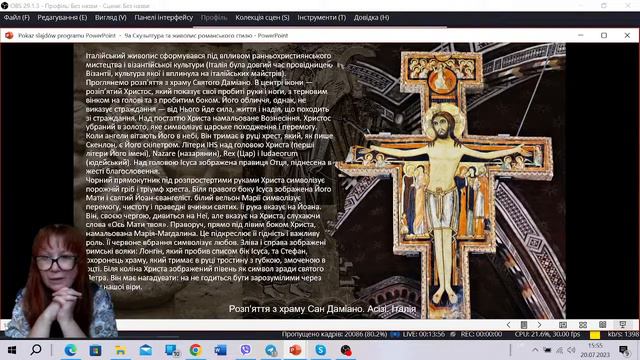Open the Інструменти (T) menu
Screen dimensions: 640x360
point(321,18)
